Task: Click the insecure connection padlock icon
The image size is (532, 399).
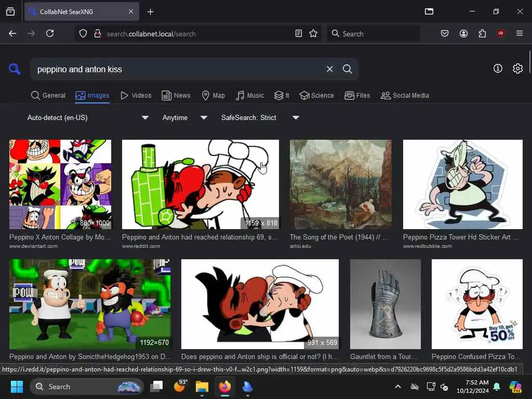Action: click(97, 33)
